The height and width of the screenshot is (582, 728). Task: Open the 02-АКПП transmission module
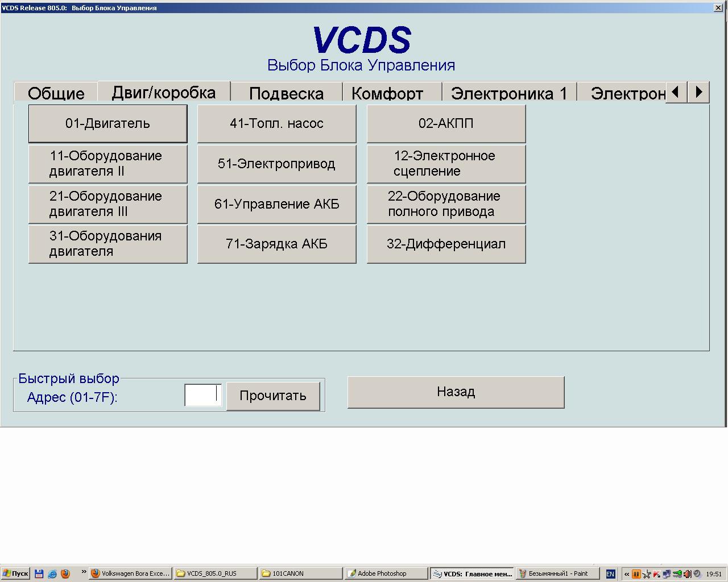[x=446, y=123]
